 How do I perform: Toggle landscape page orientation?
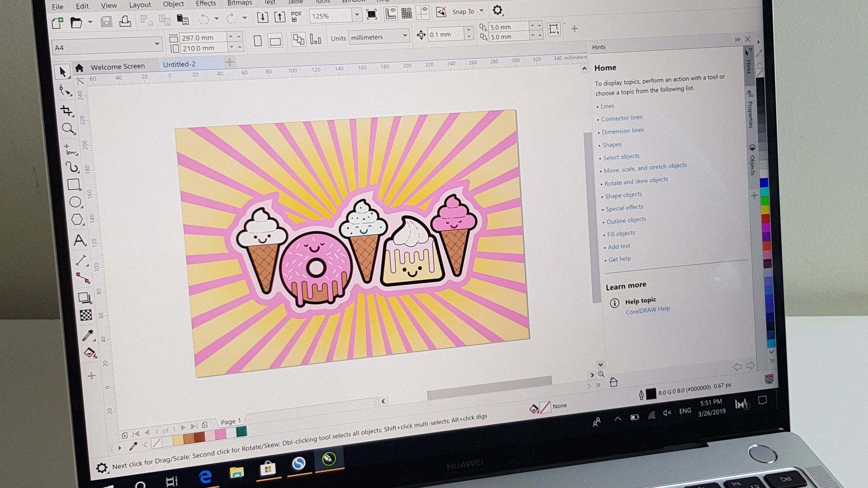point(275,42)
